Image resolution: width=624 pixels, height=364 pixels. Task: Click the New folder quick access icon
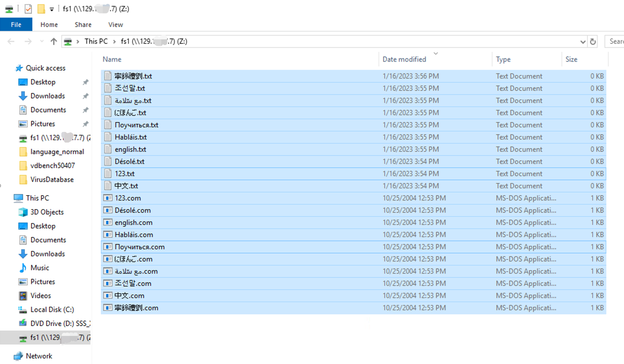coord(41,9)
